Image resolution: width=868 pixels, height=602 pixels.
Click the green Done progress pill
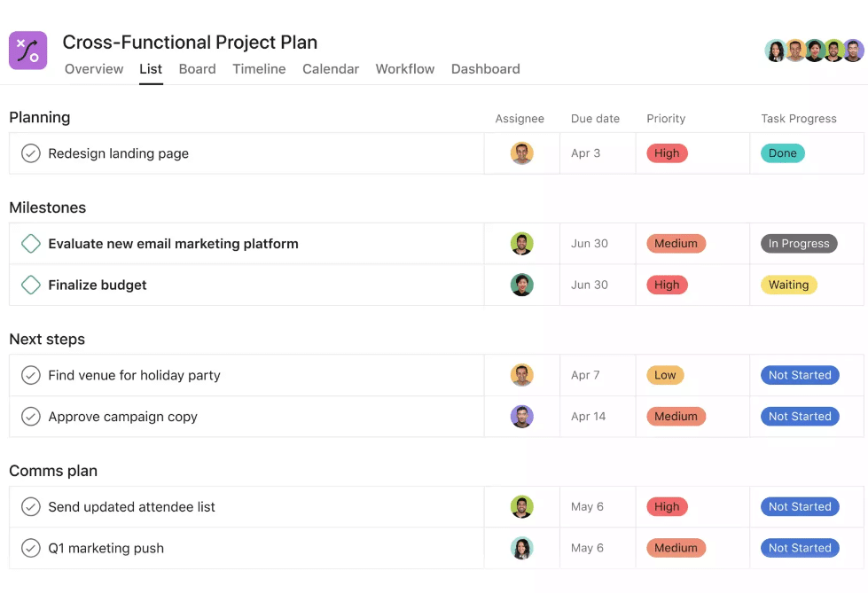point(782,153)
